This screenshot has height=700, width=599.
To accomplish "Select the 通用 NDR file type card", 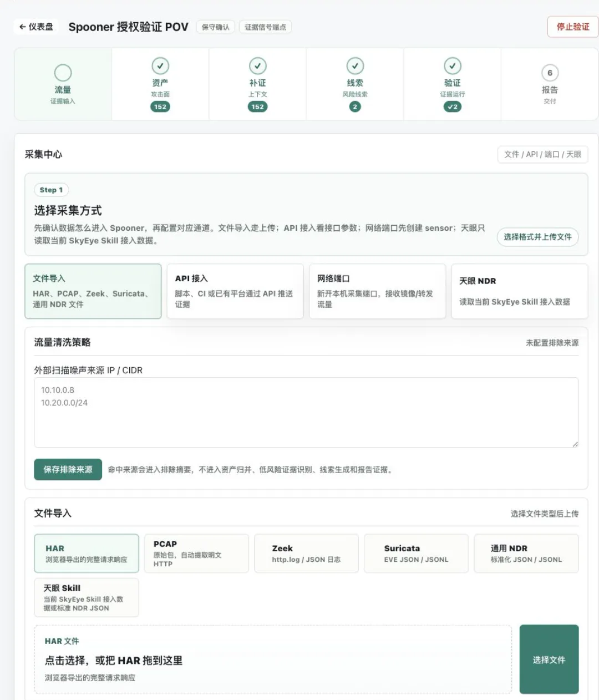I will (526, 553).
